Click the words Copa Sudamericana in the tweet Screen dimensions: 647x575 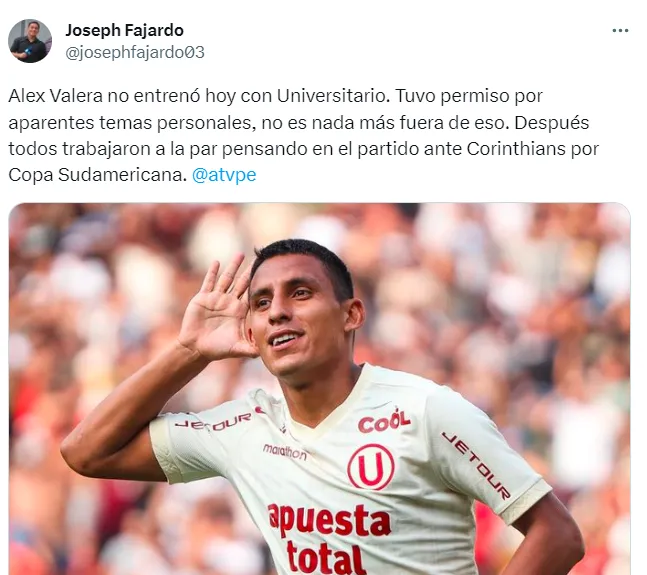[x=98, y=175]
